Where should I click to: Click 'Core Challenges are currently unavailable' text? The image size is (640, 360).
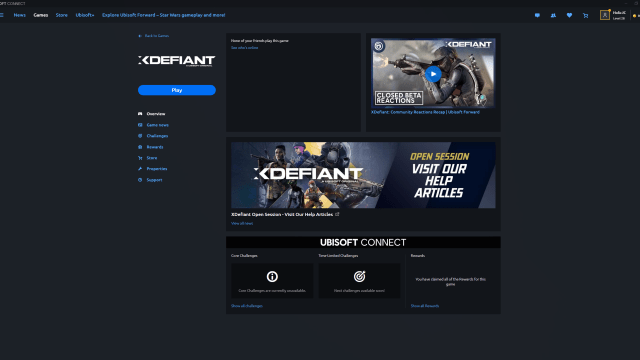pos(272,291)
